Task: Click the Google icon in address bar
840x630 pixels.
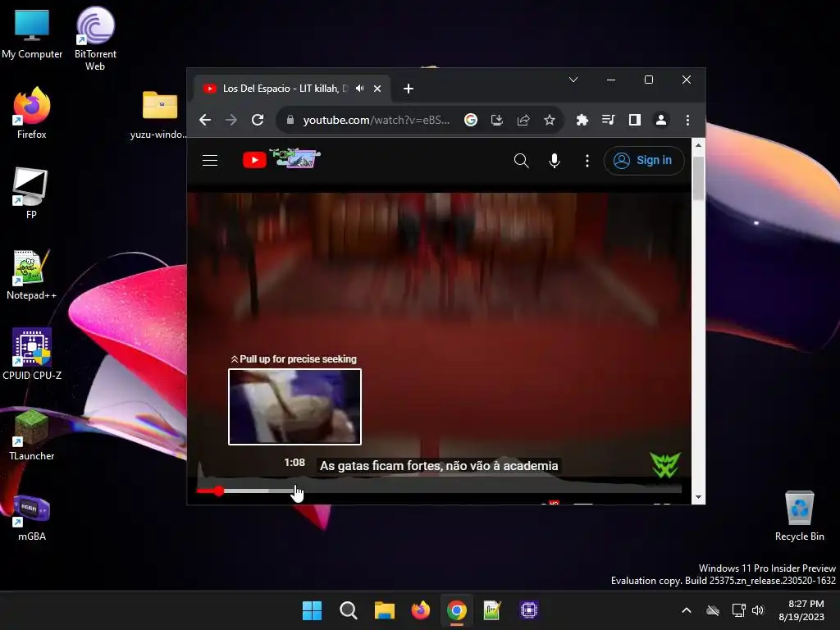Action: (x=470, y=120)
